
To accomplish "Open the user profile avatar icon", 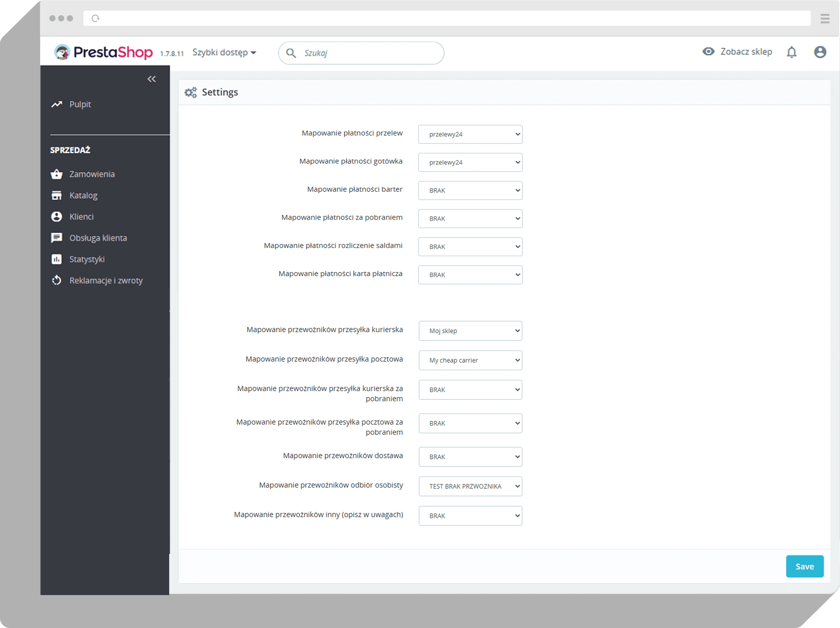I will [820, 52].
